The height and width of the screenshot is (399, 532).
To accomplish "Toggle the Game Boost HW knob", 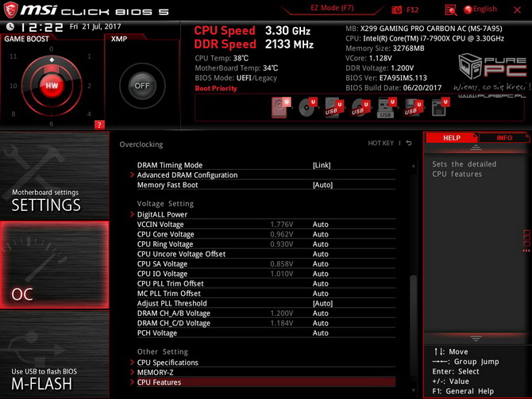I will 52,86.
